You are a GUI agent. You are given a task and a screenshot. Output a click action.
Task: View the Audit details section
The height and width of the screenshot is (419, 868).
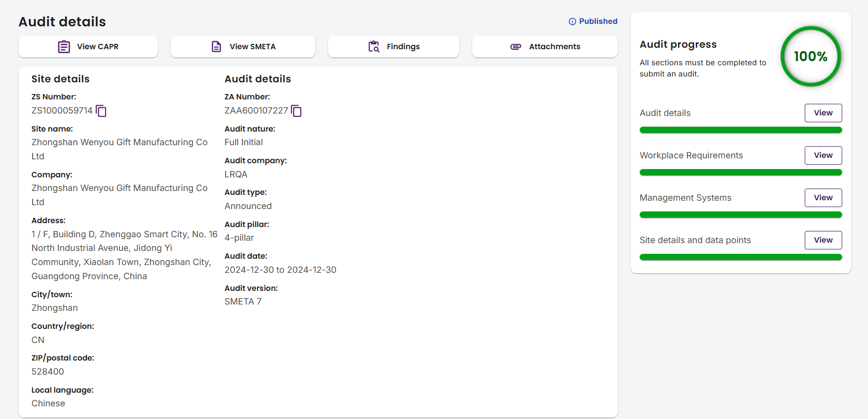(823, 113)
